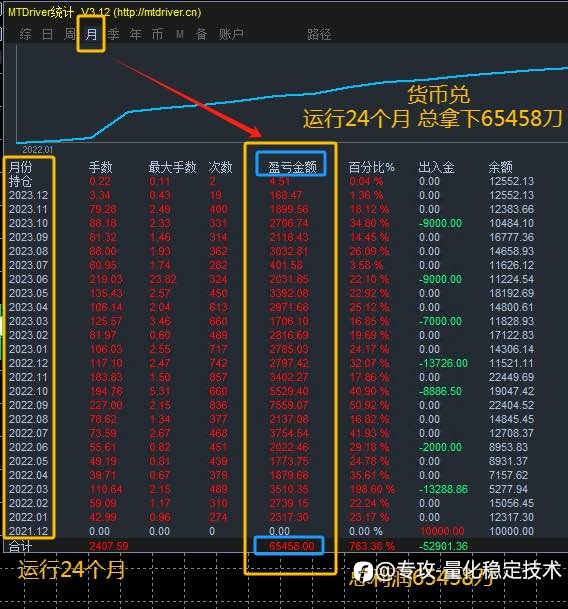Select the 持仓 row label

click(x=21, y=181)
